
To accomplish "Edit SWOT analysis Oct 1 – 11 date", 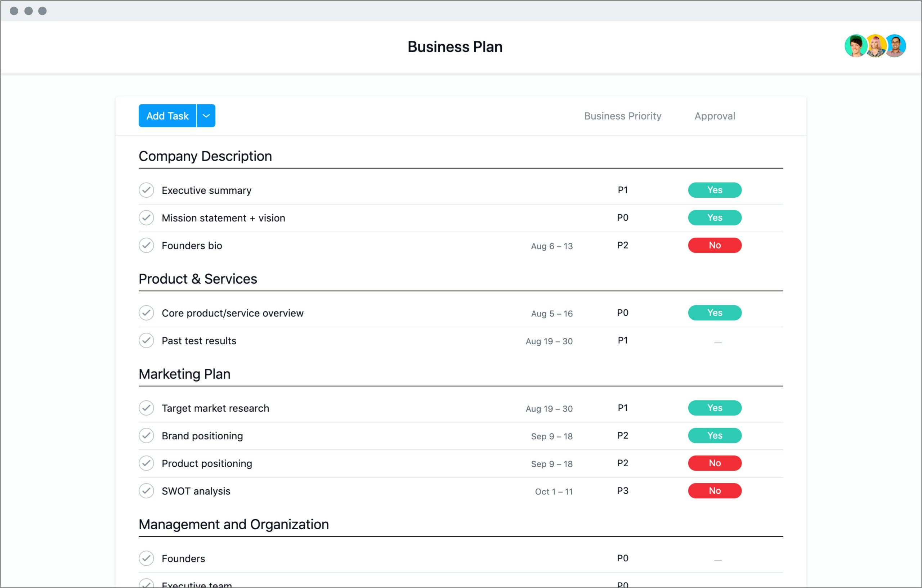I will coord(554,491).
